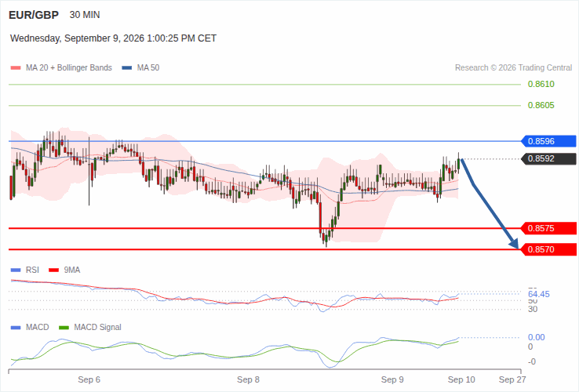Click the red 0.8575 support tag
The height and width of the screenshot is (392, 579).
pyautogui.click(x=548, y=228)
